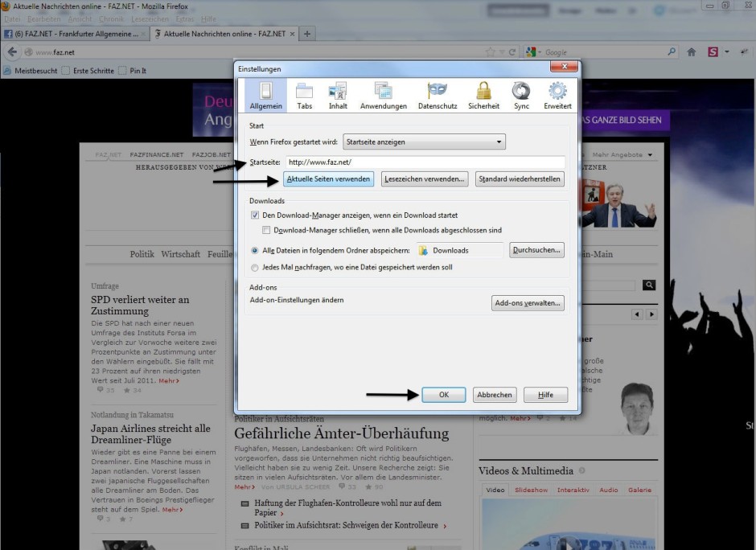The image size is (756, 550).
Task: Open the Sicherheit settings panel
Action: (x=483, y=96)
